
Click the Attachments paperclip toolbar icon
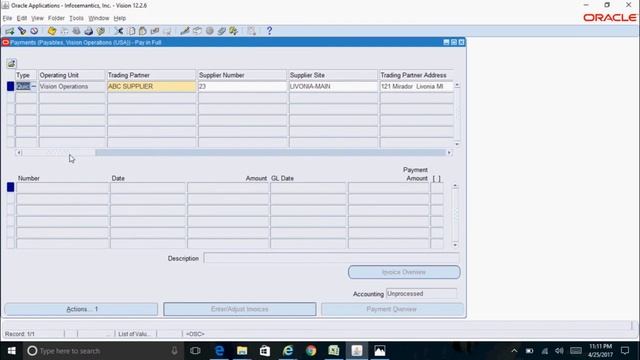click(222, 31)
